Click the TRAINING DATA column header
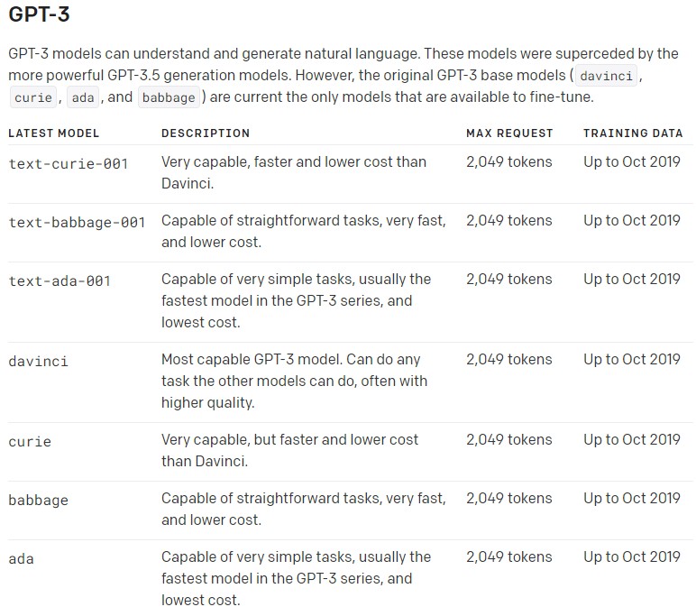Screen dimensions: 696x616 [x=633, y=133]
